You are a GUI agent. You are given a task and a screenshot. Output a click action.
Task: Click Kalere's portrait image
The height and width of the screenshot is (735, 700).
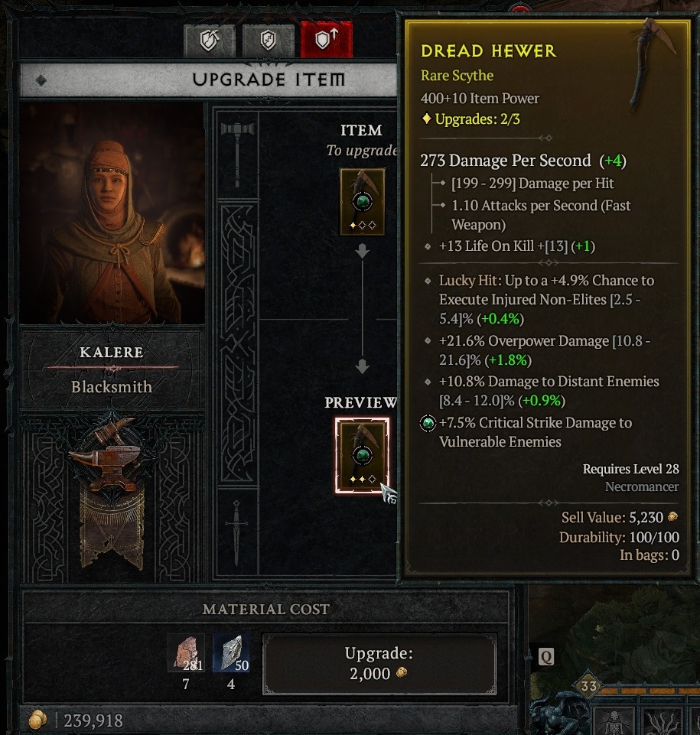(x=112, y=213)
